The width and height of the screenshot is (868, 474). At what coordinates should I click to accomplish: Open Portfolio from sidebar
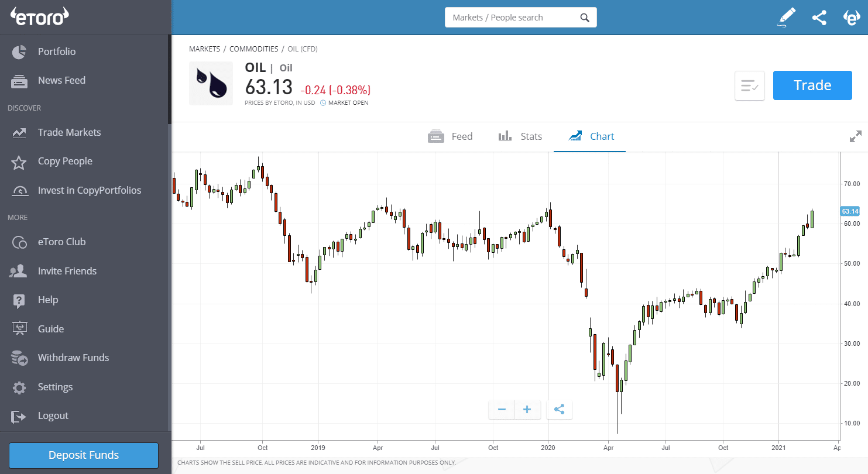57,51
